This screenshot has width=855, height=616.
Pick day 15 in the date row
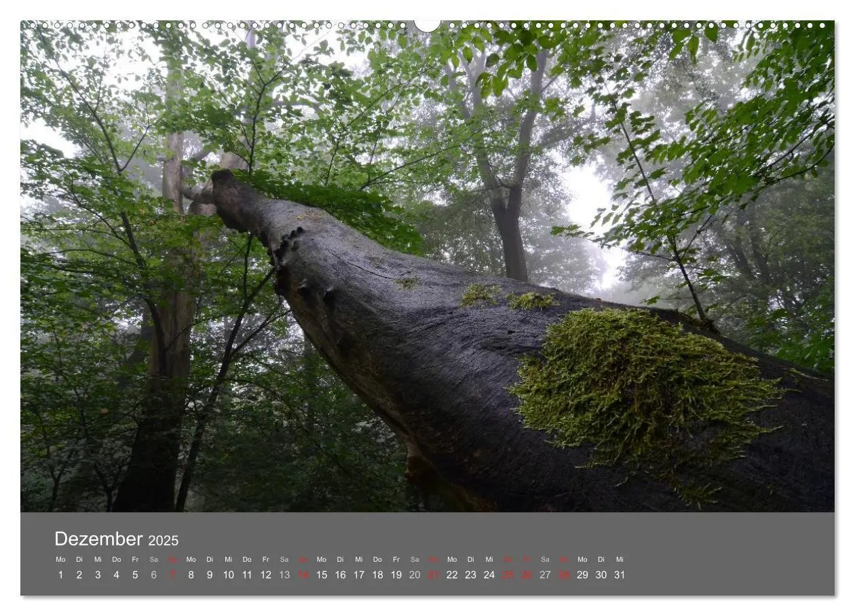[322, 575]
